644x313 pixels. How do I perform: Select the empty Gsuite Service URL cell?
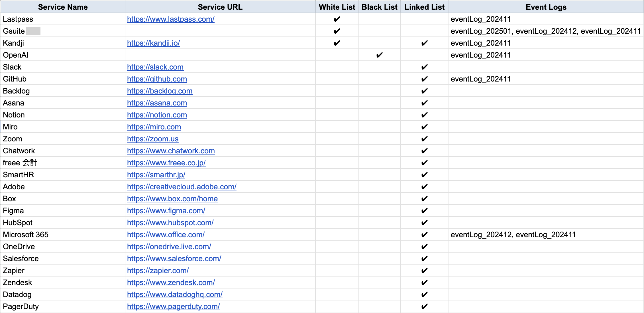[220, 31]
